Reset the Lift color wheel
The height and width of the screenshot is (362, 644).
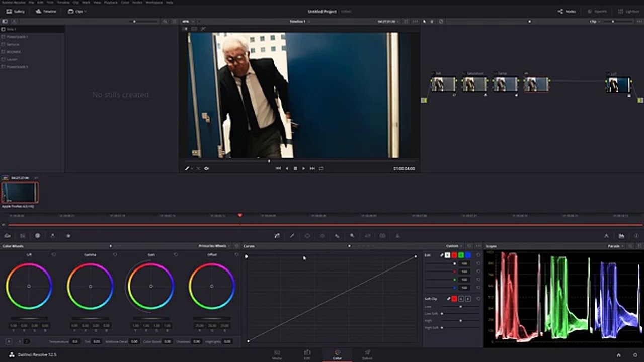pos(54,255)
